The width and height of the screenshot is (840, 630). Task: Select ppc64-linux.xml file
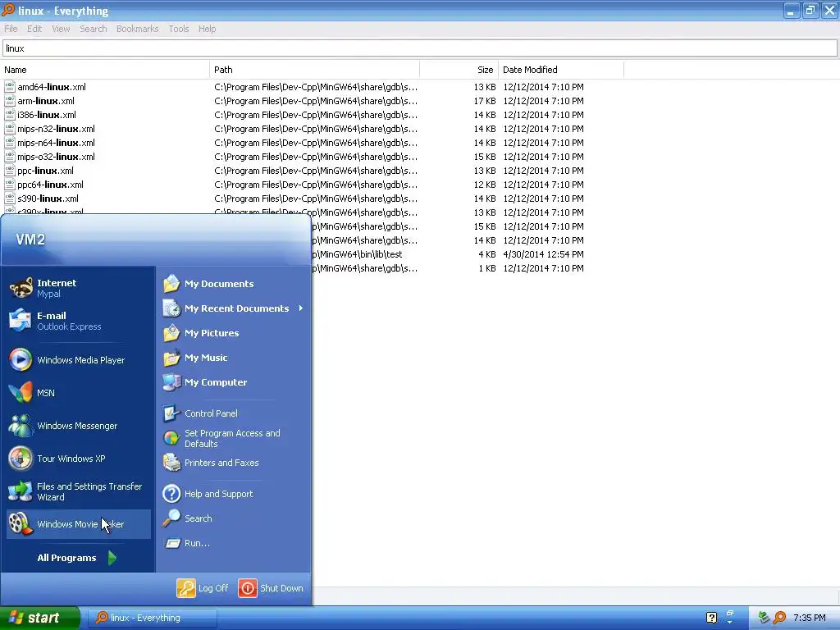(x=50, y=185)
